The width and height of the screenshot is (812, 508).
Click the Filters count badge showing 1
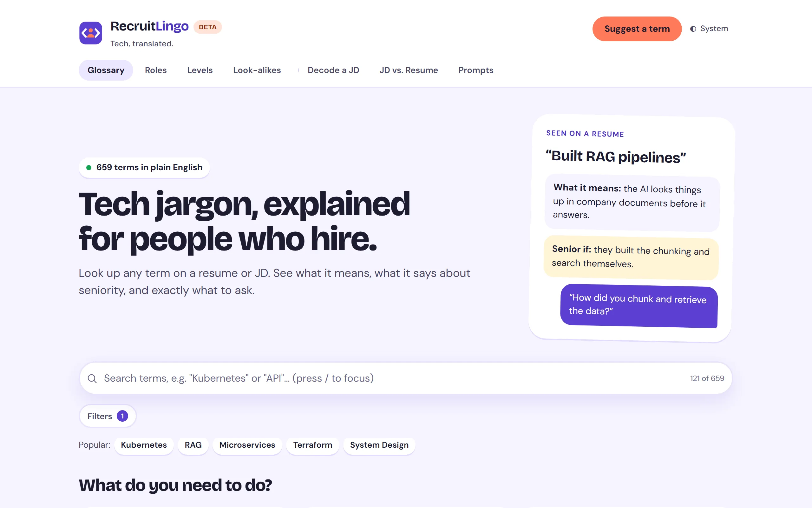point(122,416)
